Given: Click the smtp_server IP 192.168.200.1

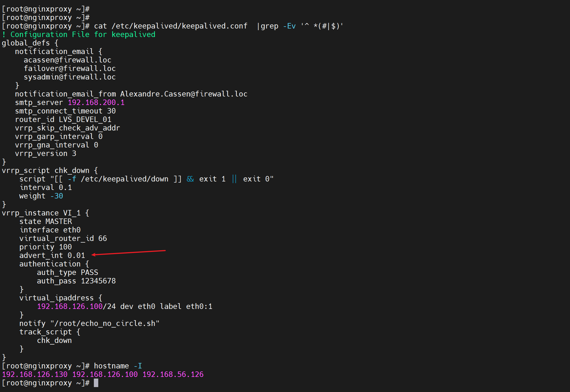Looking at the screenshot, I should pos(96,103).
